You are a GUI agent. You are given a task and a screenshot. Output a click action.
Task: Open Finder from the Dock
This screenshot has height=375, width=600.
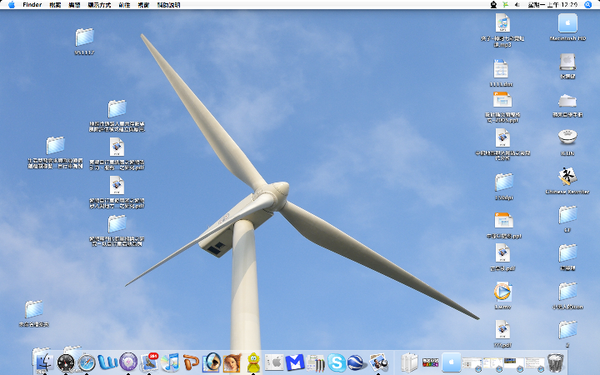pyautogui.click(x=44, y=362)
